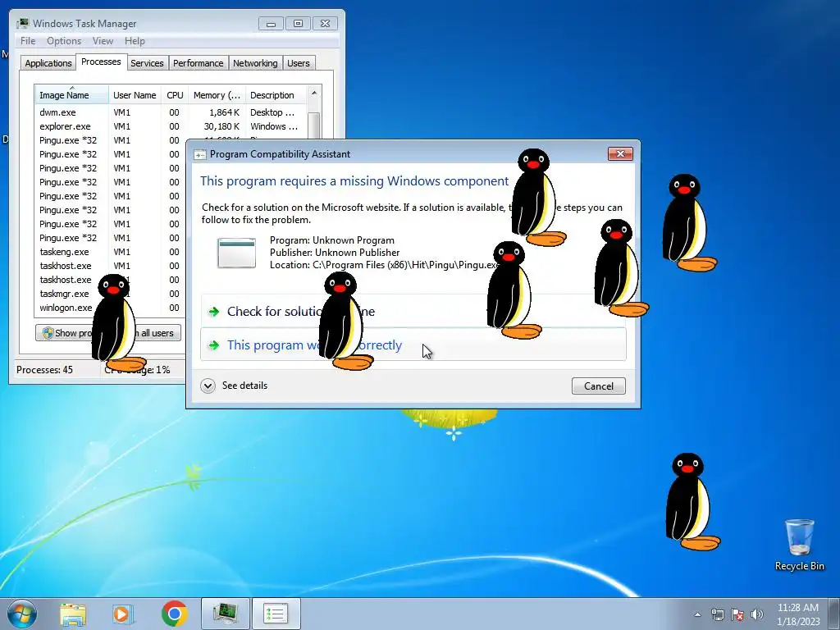Sort by Image Name column header
The height and width of the screenshot is (630, 840).
pos(72,95)
